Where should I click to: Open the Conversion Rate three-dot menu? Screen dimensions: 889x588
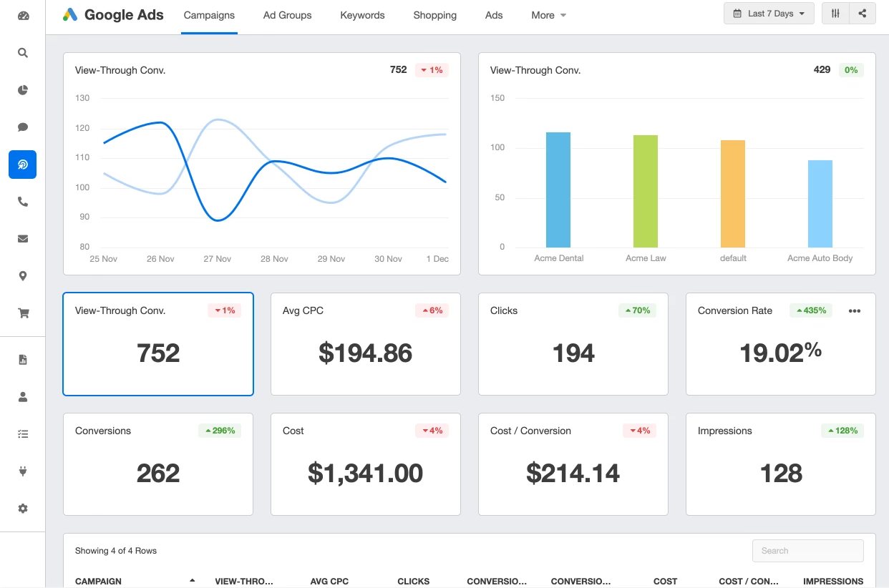[854, 311]
